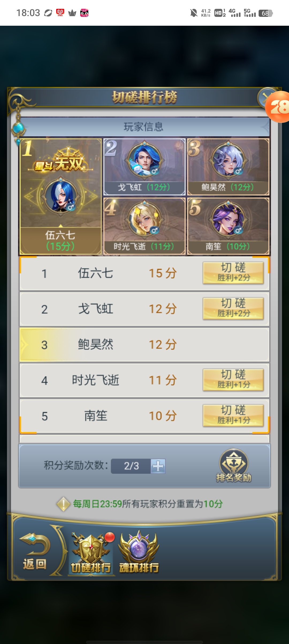Challenge 时光飞逝 with the 切磋 button
289x644 pixels.
[233, 380]
